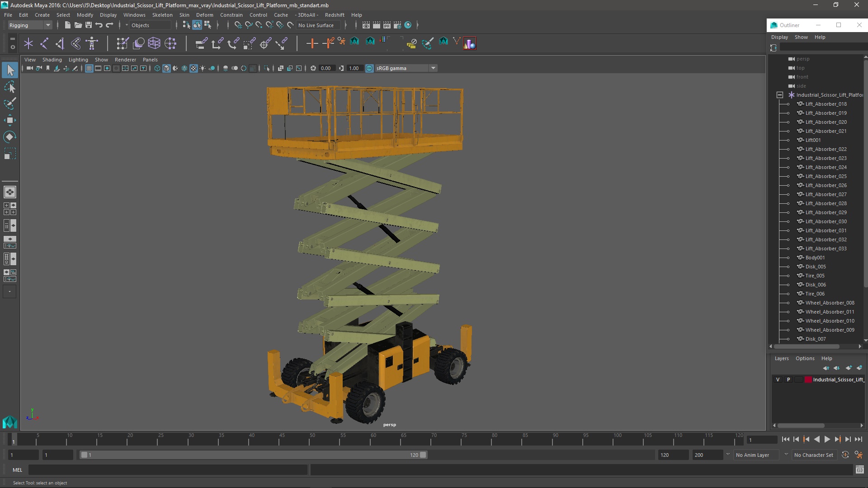The height and width of the screenshot is (488, 868).
Task: Open the File menu
Action: (8, 15)
